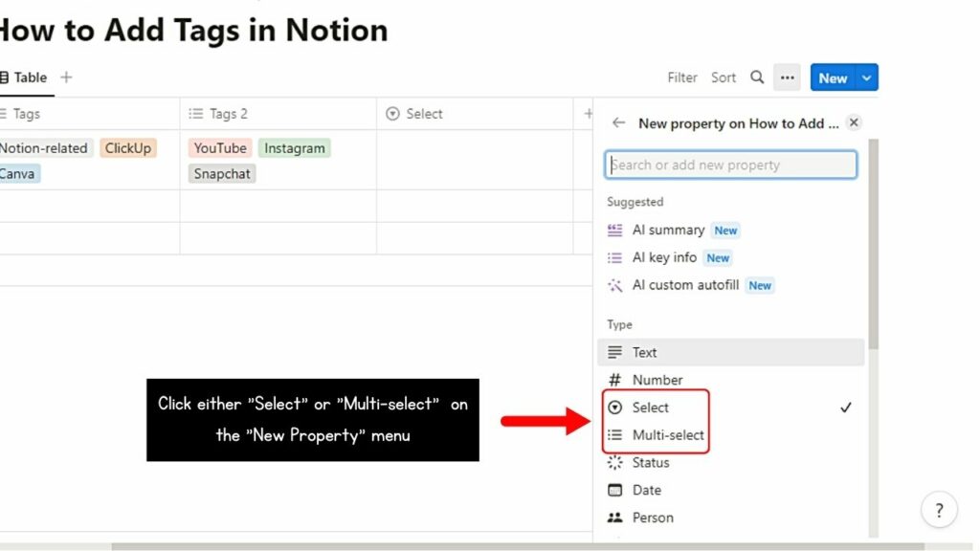The image size is (980, 551).
Task: Select the YouTube tag swatch
Action: (219, 148)
